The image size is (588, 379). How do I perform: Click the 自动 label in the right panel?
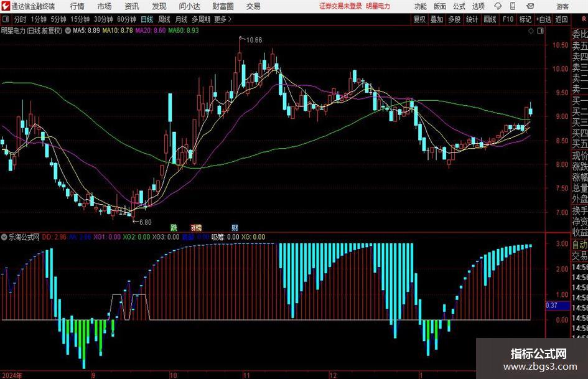tap(579, 245)
